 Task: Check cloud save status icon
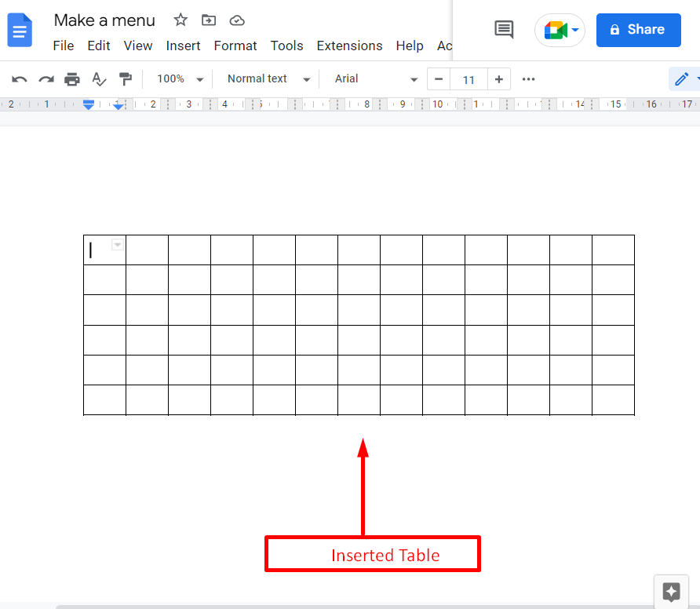[x=237, y=20]
